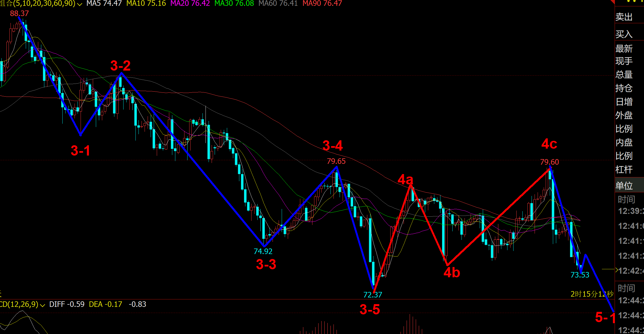Image resolution: width=644 pixels, height=334 pixels.
Task: Select the magenta MA20 76.42 label
Action: (190, 4)
